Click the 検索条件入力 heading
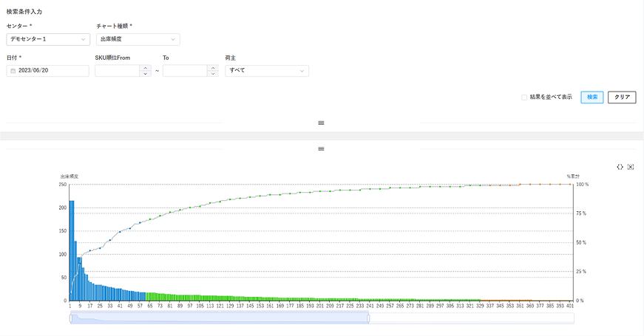Viewport: 644px width, 336px height. point(24,12)
